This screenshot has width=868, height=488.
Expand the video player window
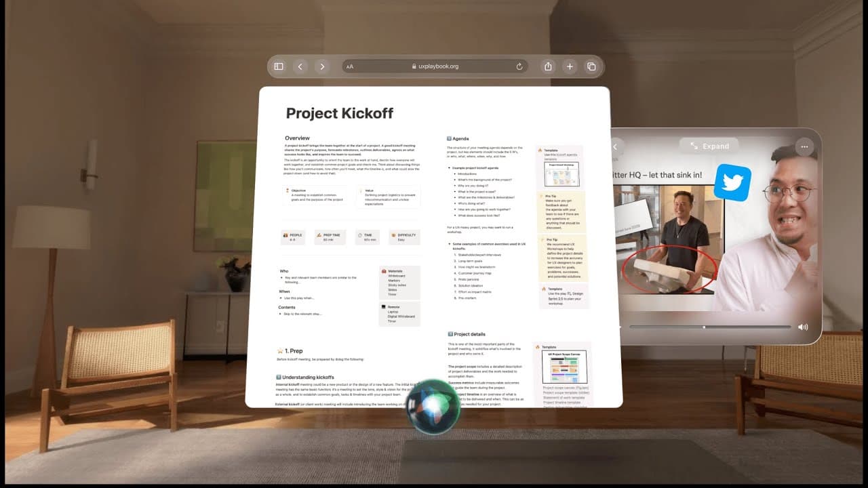pos(709,146)
